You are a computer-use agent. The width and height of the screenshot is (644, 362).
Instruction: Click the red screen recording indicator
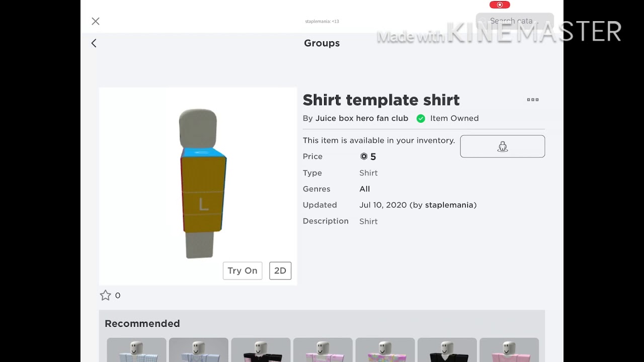(500, 5)
